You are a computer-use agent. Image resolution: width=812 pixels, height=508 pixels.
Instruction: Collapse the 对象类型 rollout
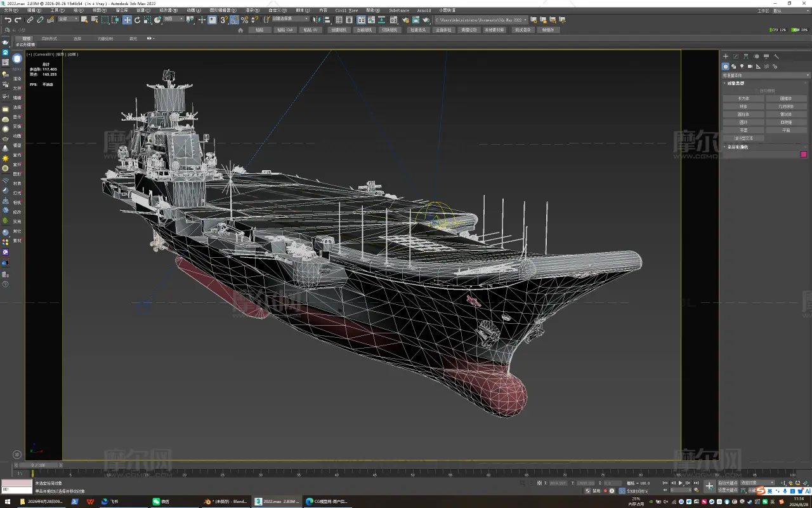(x=736, y=83)
